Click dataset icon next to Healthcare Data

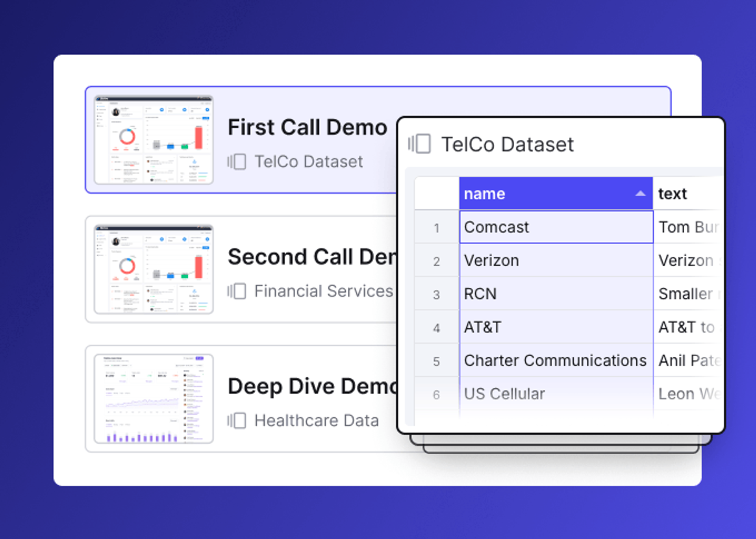[x=237, y=420]
